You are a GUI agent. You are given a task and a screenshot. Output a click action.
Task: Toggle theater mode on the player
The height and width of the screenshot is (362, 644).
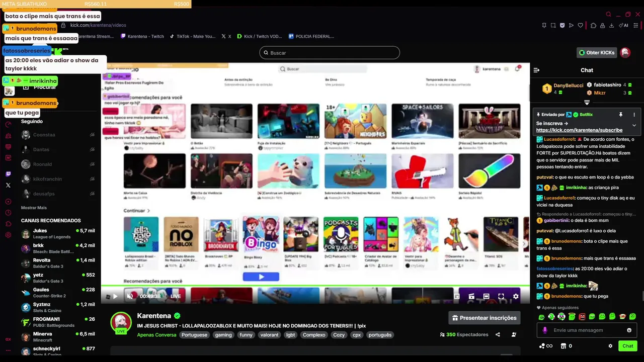(x=487, y=297)
